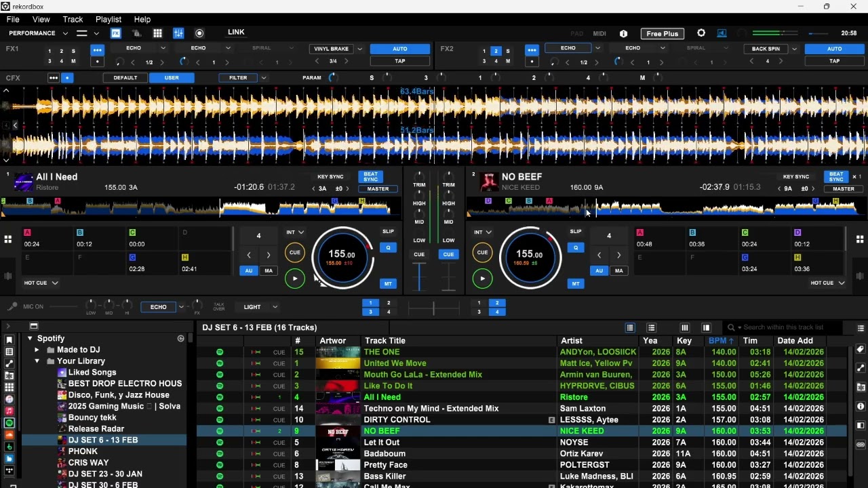868x488 pixels.
Task: Click the crossfader
Action: (x=434, y=308)
